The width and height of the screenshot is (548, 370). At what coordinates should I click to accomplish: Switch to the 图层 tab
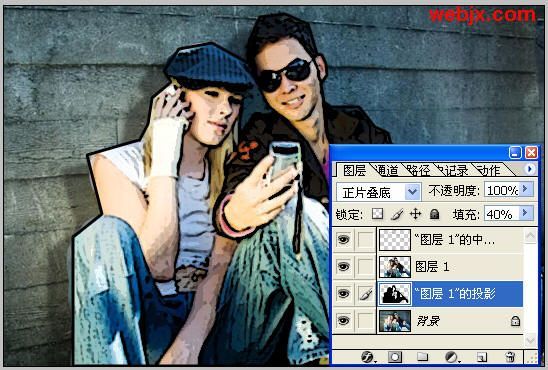[x=354, y=171]
